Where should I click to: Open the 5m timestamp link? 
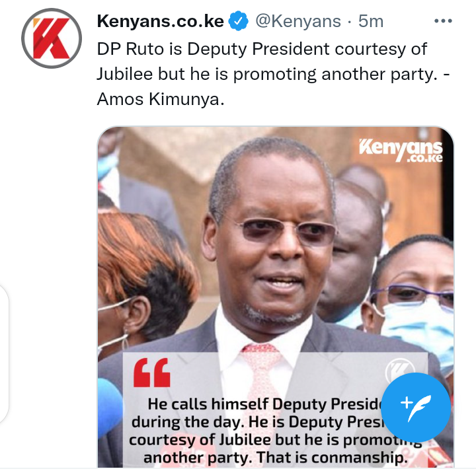tap(371, 21)
